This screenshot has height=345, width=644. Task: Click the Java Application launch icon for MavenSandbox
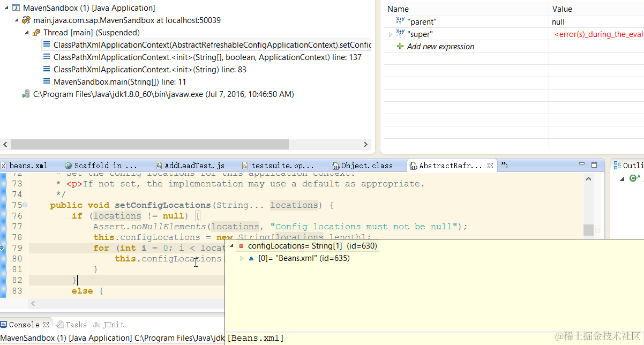[16, 8]
